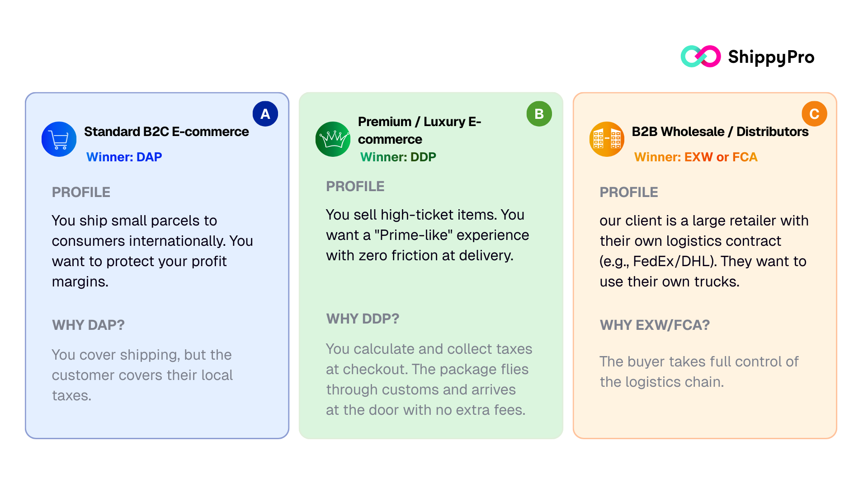
Task: Click the Premium / Luxury E-commerce heading
Action: point(419,130)
